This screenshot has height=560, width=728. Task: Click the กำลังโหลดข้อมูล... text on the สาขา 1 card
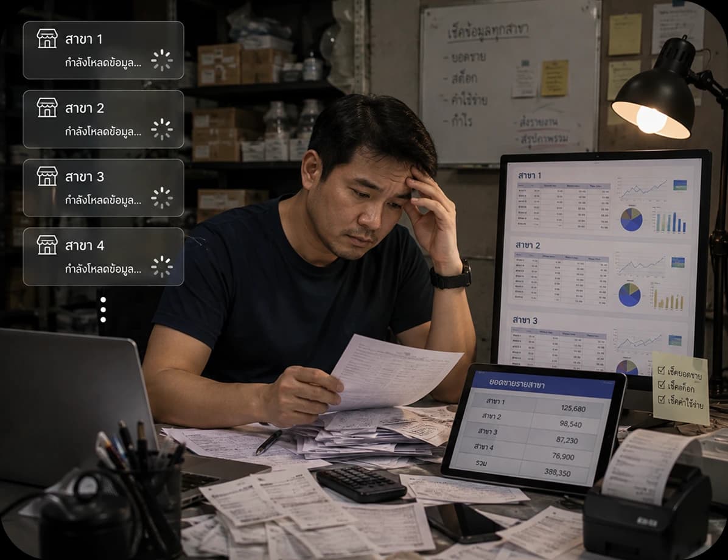[x=103, y=63]
